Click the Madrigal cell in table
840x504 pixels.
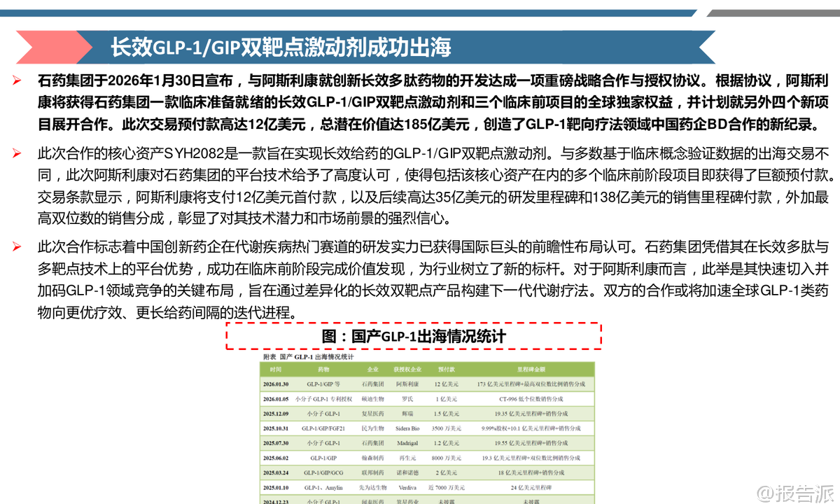pos(407,443)
